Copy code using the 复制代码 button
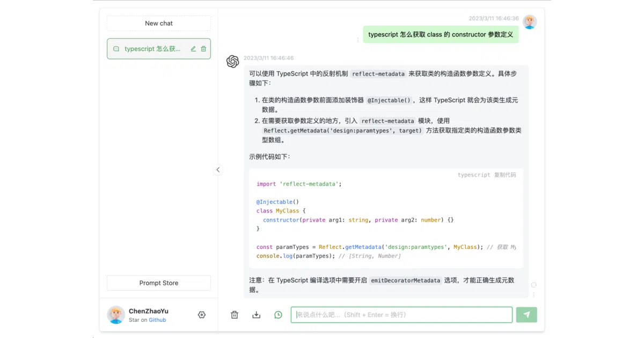Viewport: 644px width, 338px height. [505, 175]
